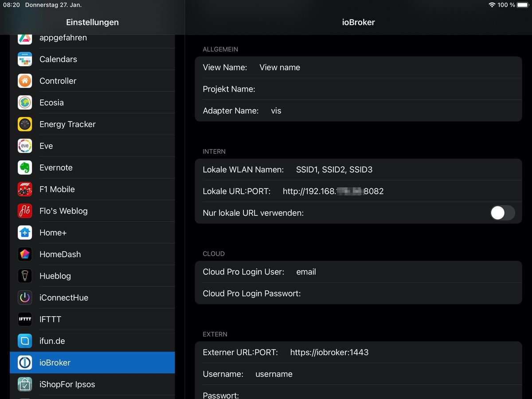Open the HomeDash colorful icon
Screen dimensions: 532x399
[x=25, y=254]
